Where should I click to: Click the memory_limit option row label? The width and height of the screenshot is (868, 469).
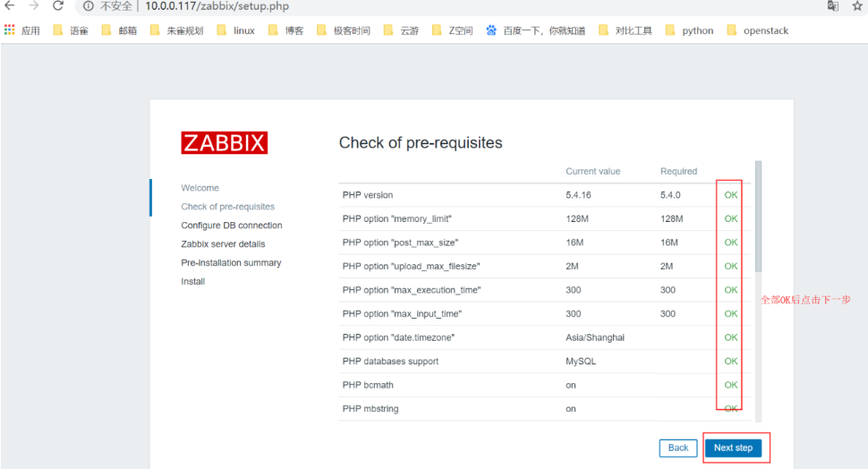[397, 218]
